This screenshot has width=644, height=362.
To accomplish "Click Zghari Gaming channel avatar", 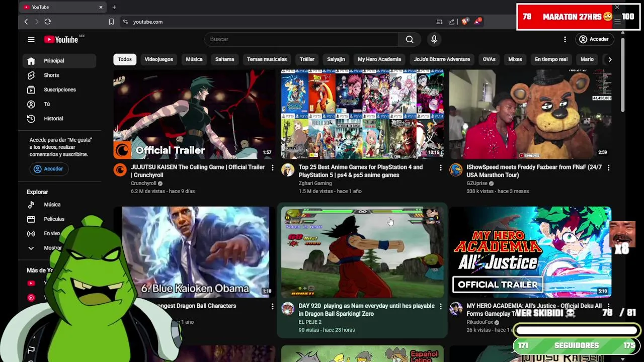I will [x=288, y=170].
